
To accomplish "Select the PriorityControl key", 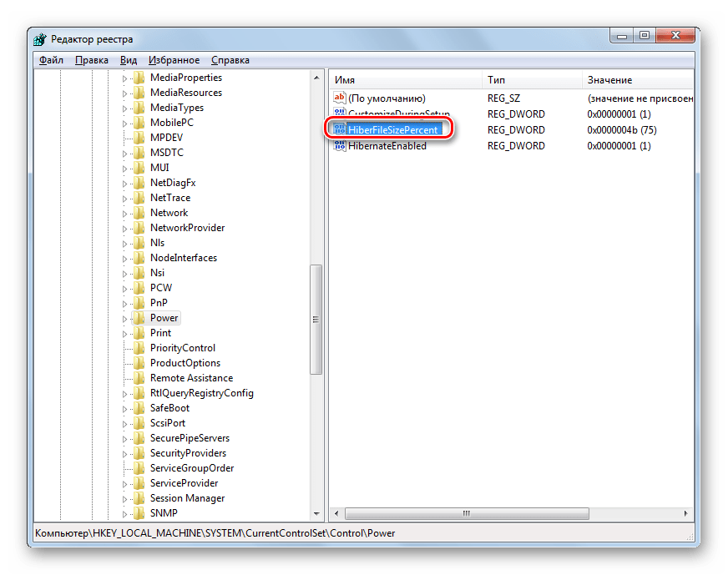I will [183, 348].
